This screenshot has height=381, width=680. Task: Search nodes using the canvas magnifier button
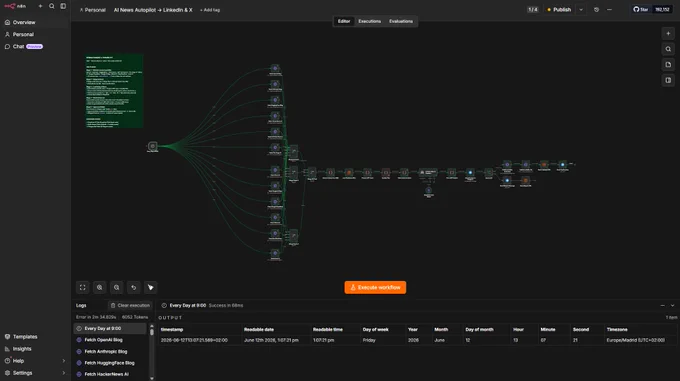(668, 49)
